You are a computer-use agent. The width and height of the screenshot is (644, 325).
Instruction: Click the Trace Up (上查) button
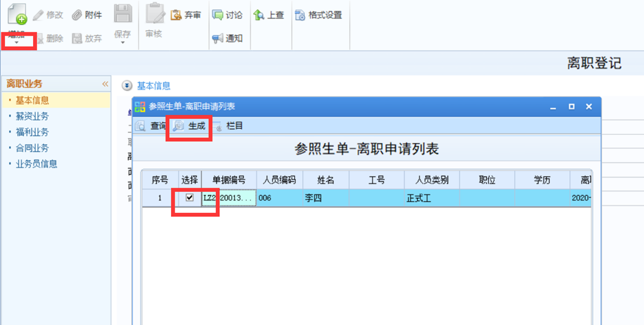[269, 15]
